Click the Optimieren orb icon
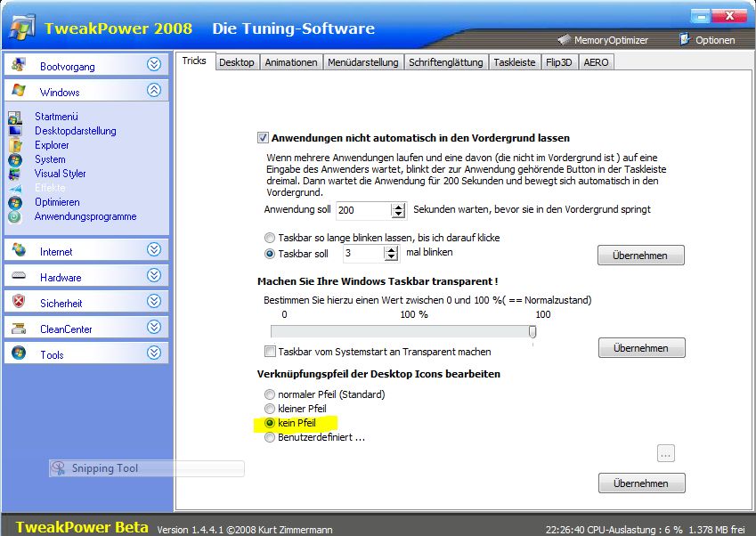Viewport: 756px width, 536px height. tap(15, 202)
